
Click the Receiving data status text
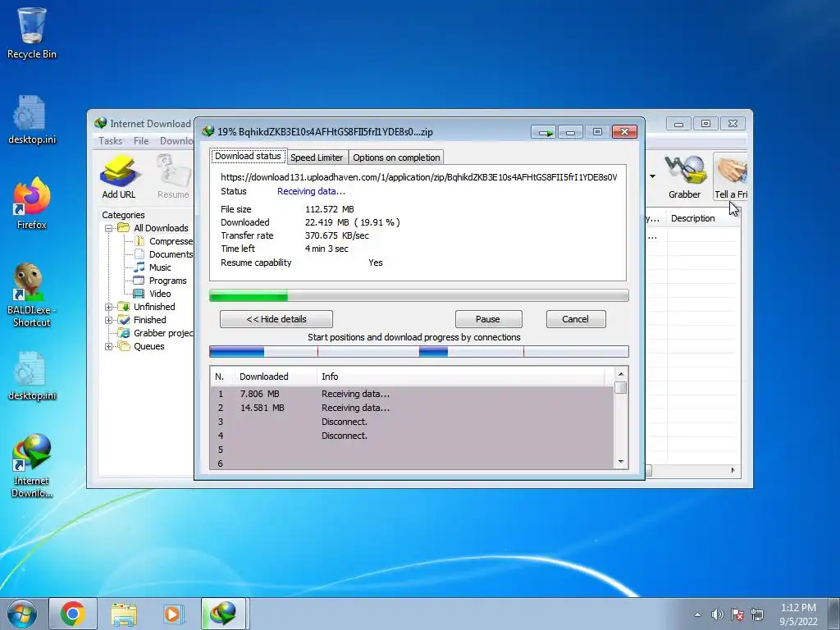[311, 191]
